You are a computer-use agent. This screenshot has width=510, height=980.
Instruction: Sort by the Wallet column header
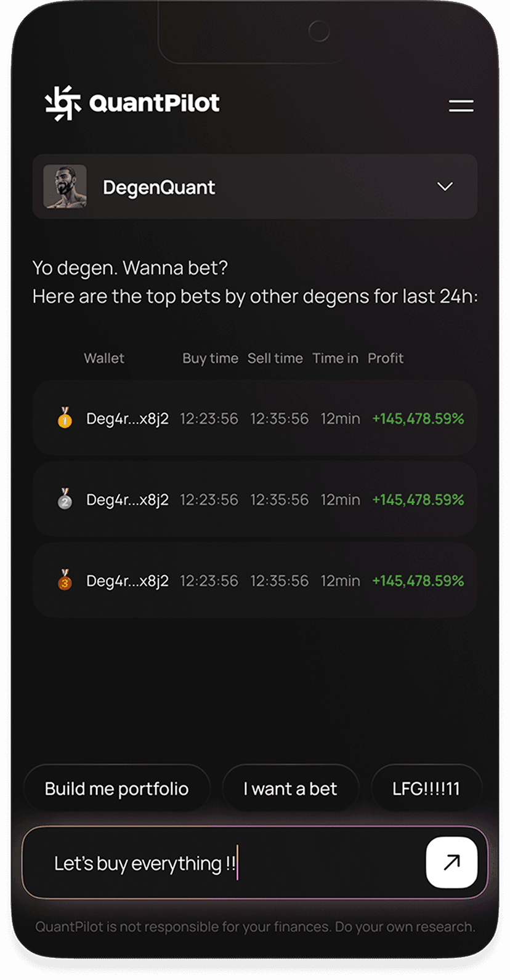click(x=104, y=358)
